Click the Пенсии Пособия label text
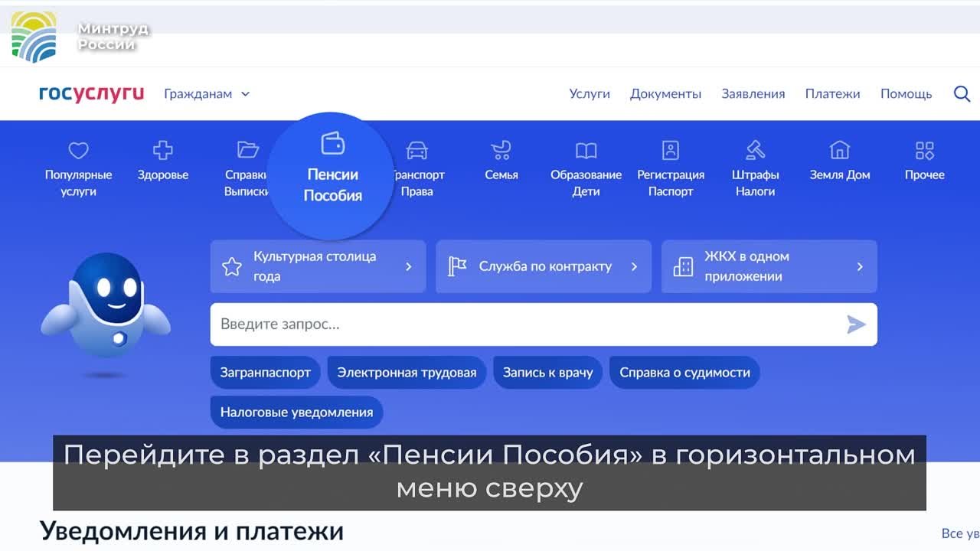Screen dimensions: 980x551 click(332, 184)
